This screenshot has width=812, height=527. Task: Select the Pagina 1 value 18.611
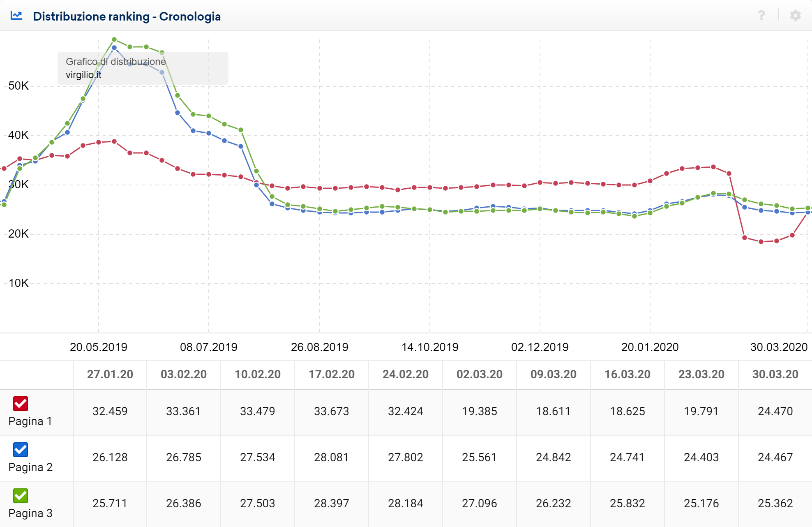pos(554,411)
